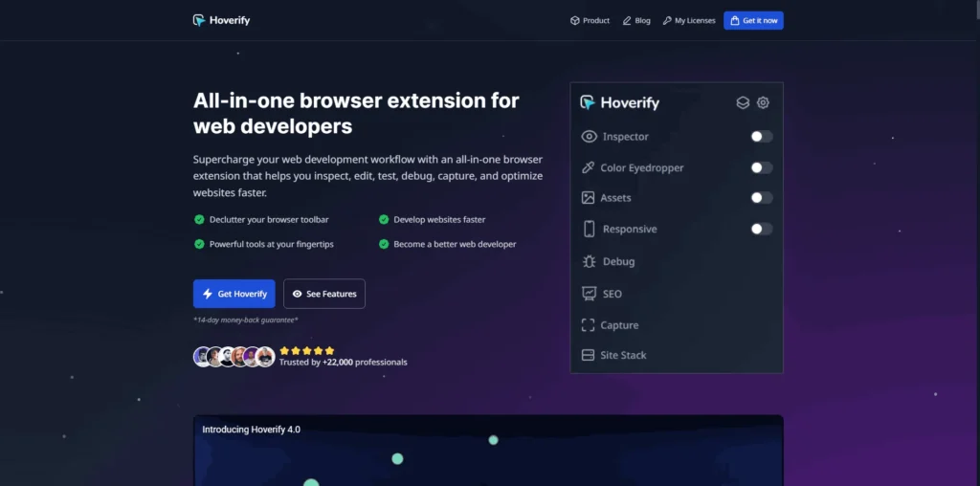Click the Debug bug icon
The image size is (980, 486).
[589, 261]
